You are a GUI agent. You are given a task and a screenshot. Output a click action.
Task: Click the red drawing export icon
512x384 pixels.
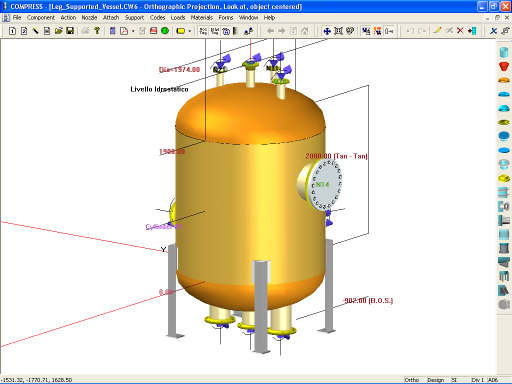153,31
